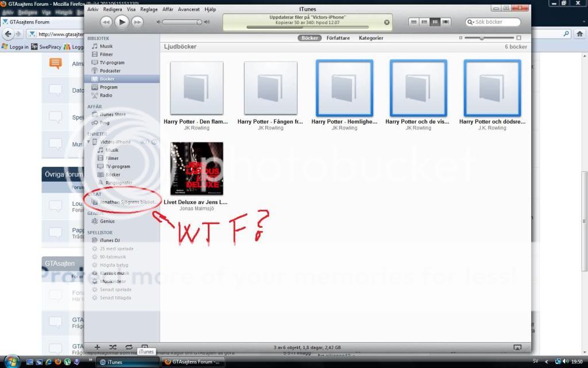Cancel the sync with the X icon
Screen dimensions: 588x368
[386, 22]
